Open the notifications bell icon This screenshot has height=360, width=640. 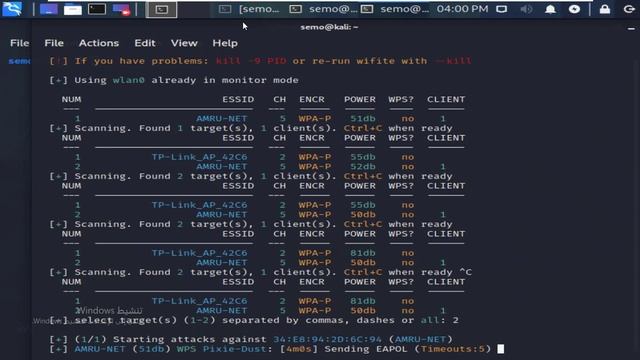tap(550, 9)
